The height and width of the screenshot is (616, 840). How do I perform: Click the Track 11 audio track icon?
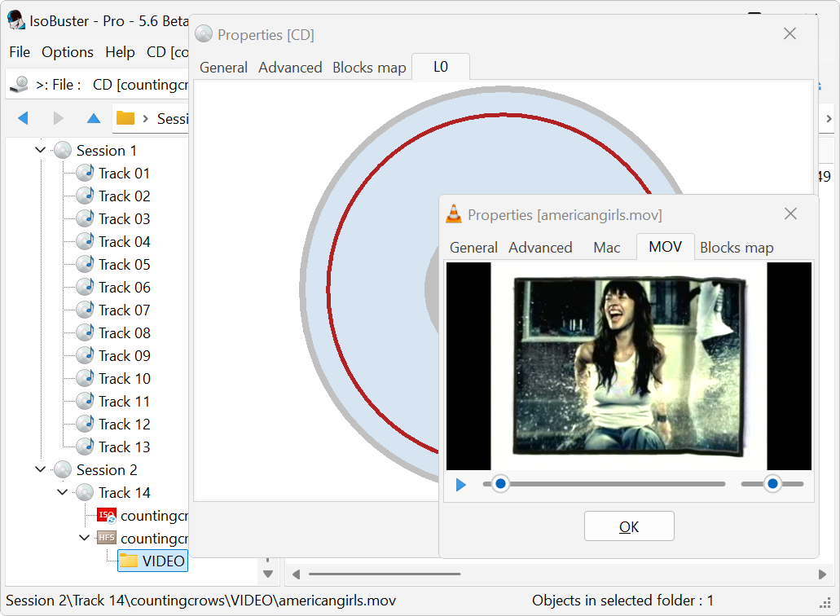pyautogui.click(x=86, y=401)
